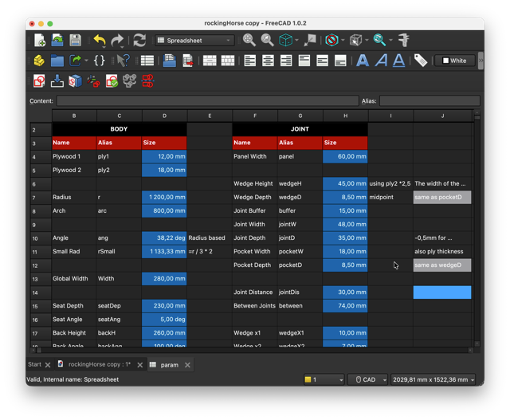Merge the selected cells
The image size is (510, 420).
pos(210,61)
